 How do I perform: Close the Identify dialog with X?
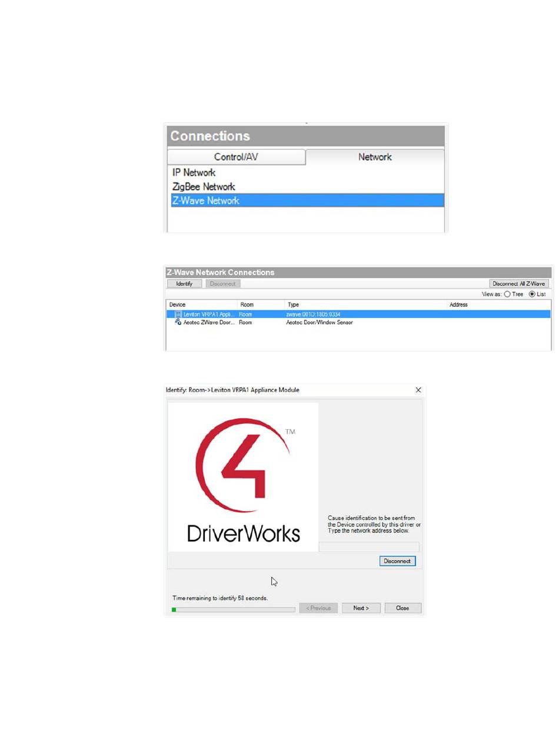pyautogui.click(x=418, y=390)
